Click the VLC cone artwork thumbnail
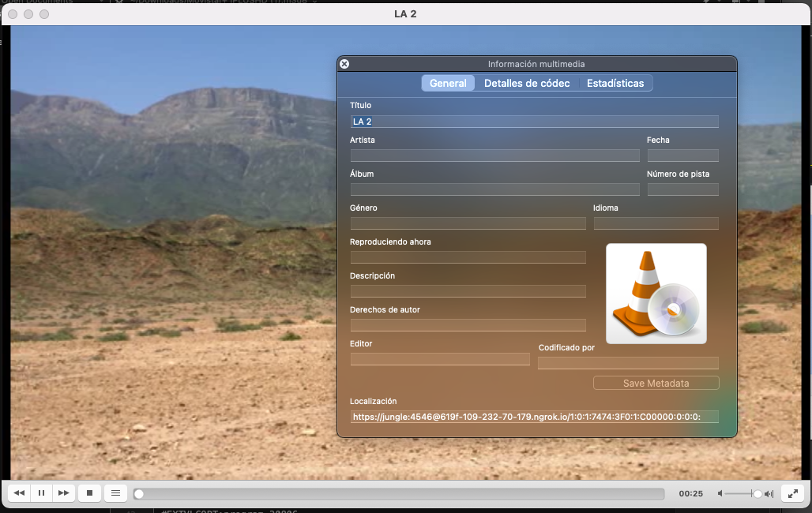 tap(656, 294)
